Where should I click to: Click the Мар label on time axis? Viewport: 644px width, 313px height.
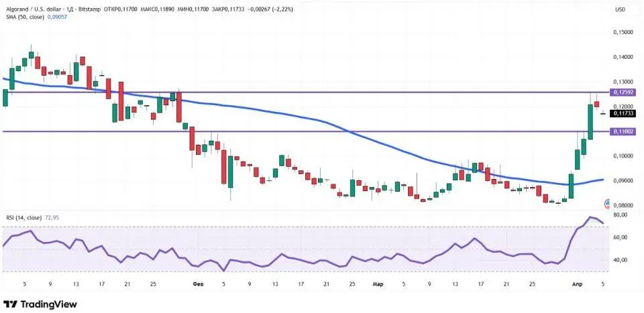tap(378, 284)
